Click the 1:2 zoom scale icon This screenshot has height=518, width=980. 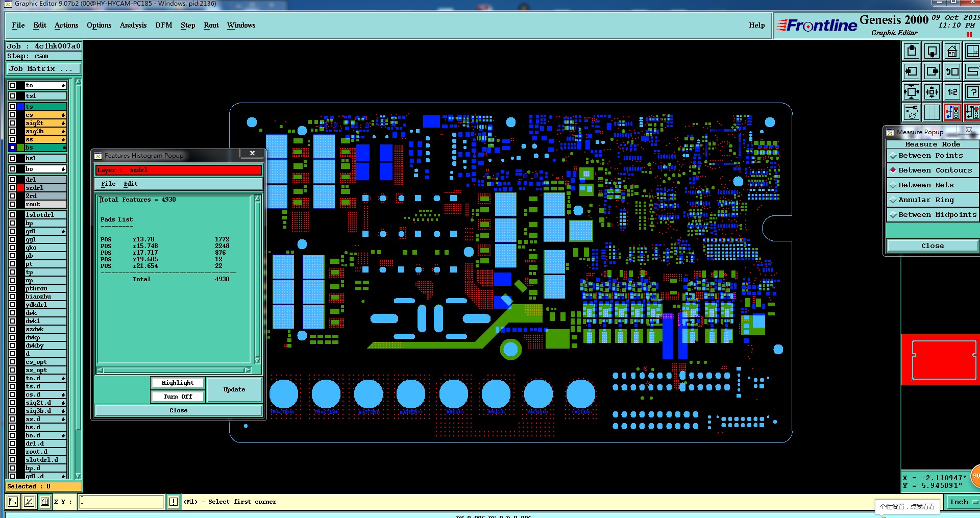coord(952,92)
